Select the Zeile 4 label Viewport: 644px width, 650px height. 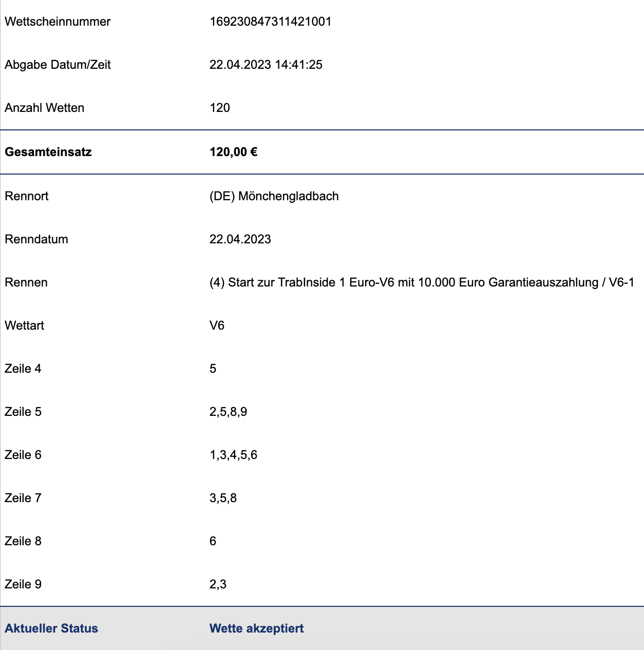(x=23, y=369)
